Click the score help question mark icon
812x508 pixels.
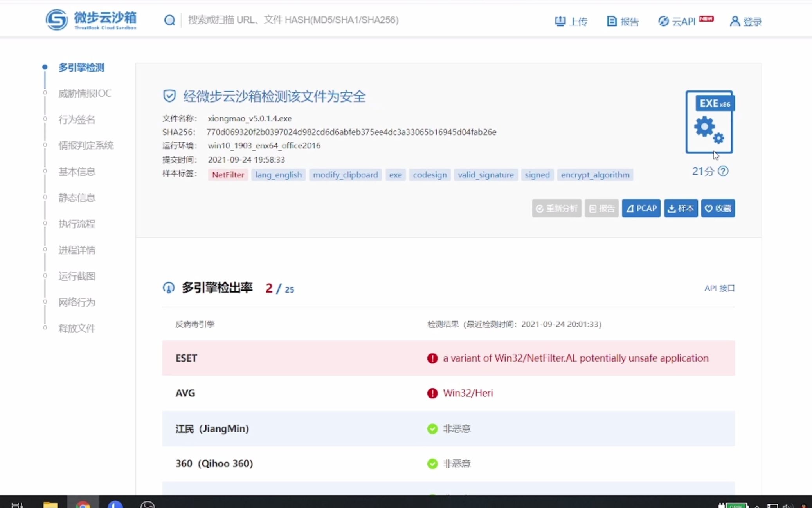pyautogui.click(x=723, y=171)
